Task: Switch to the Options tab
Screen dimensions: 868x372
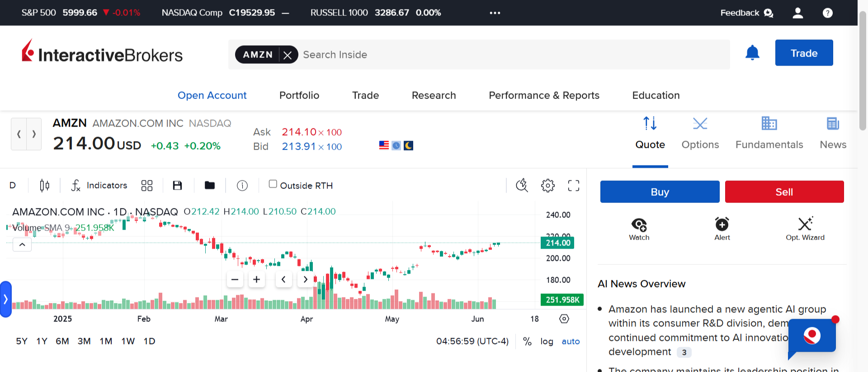Action: coord(700,133)
